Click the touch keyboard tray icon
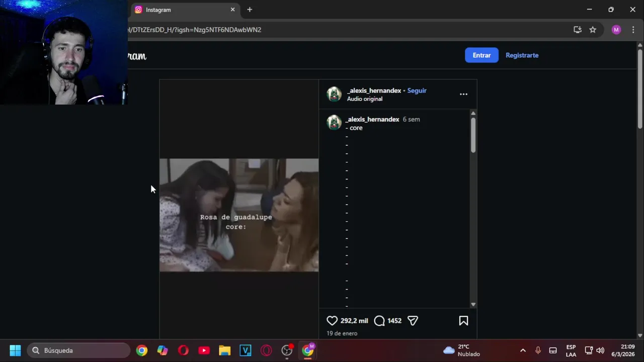Viewport: 644px width, 362px height. click(x=553, y=350)
